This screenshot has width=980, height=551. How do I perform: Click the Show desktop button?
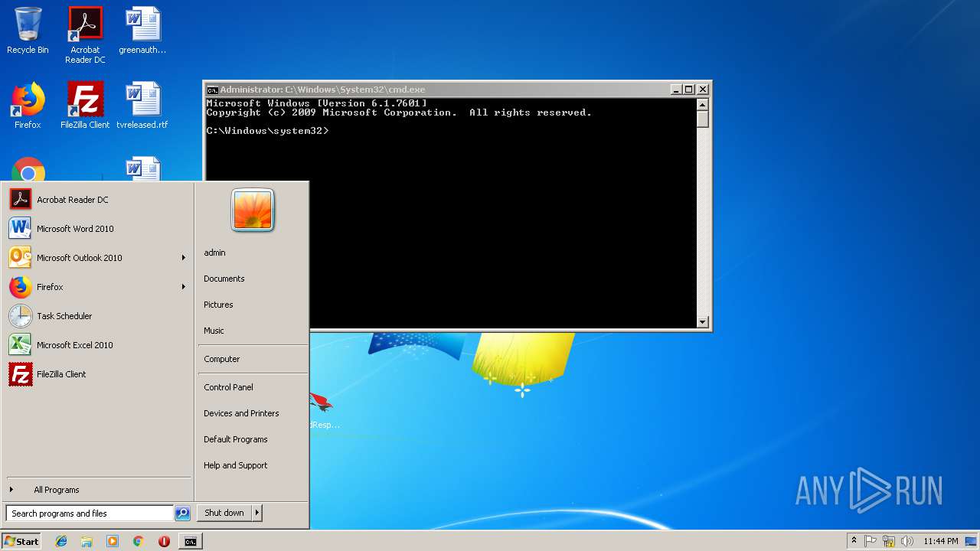click(972, 541)
